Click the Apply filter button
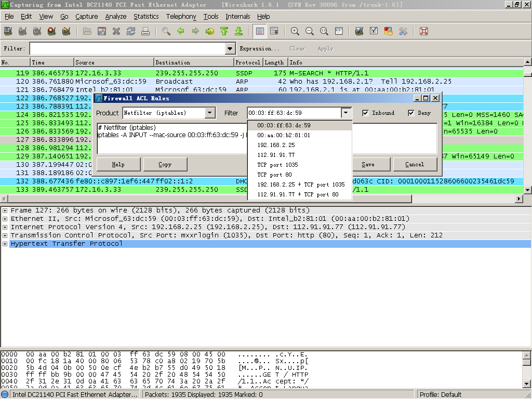Screen dimensions: 532x399 tap(325, 48)
